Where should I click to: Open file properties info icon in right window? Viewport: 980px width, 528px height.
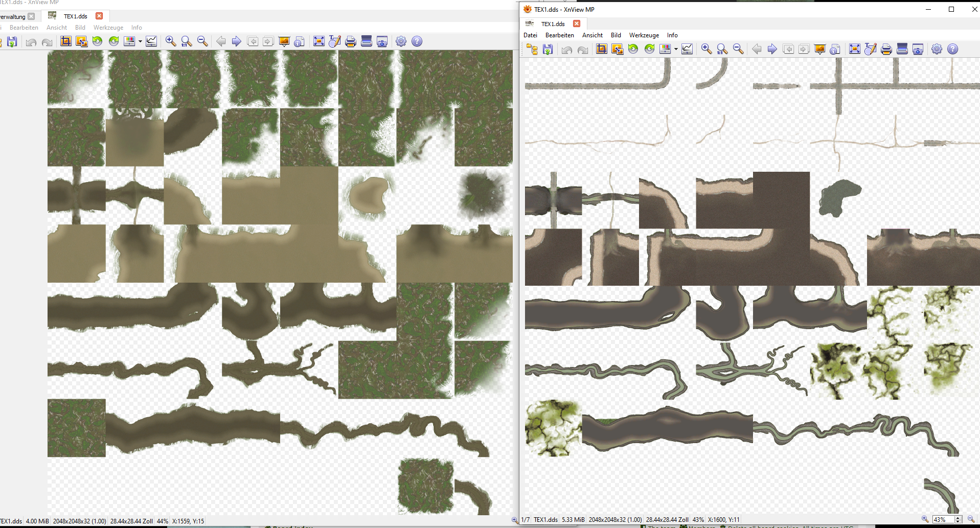pyautogui.click(x=835, y=49)
